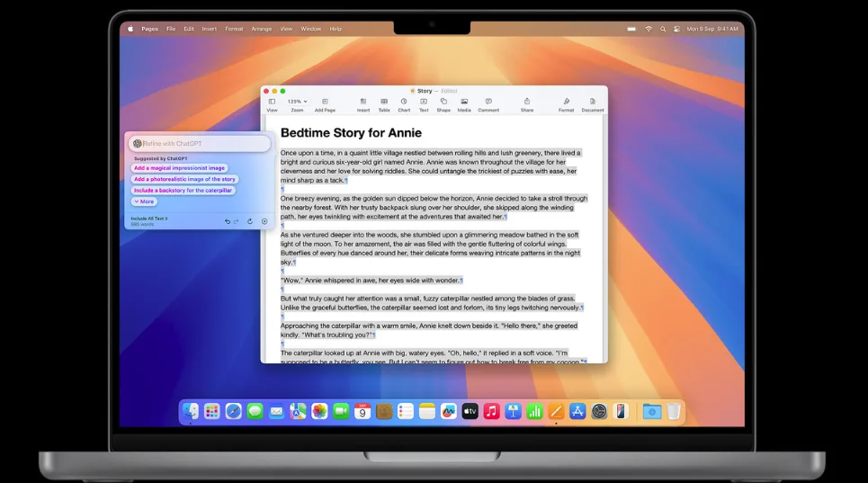
Task: Open the Insert toolbar button
Action: click(x=363, y=104)
